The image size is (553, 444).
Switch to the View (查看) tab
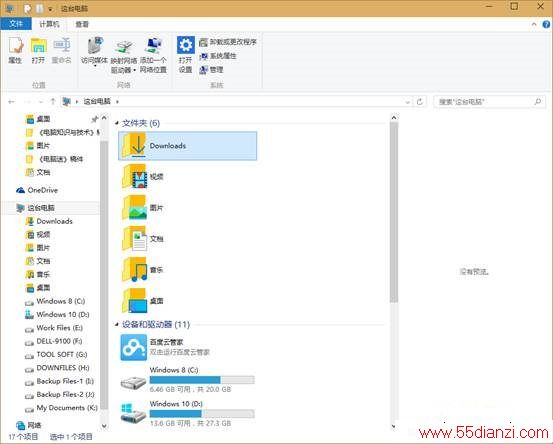(x=82, y=24)
